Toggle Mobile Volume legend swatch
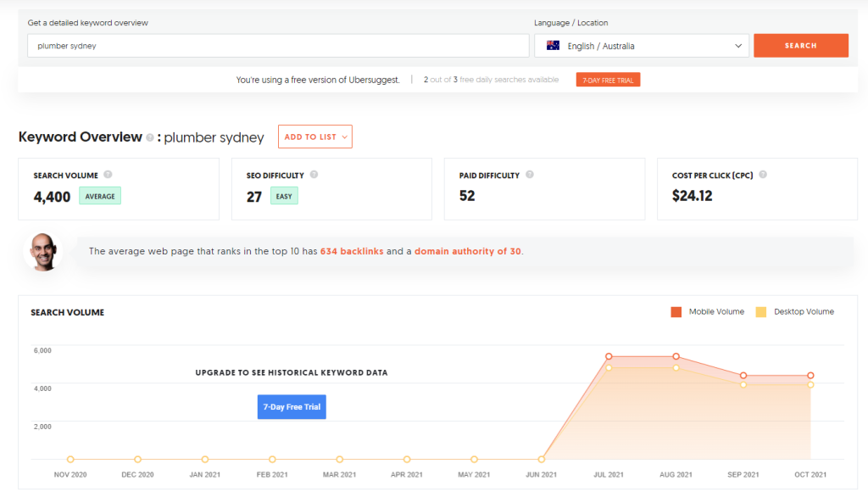Viewport: 868px width, 497px height. click(x=676, y=312)
